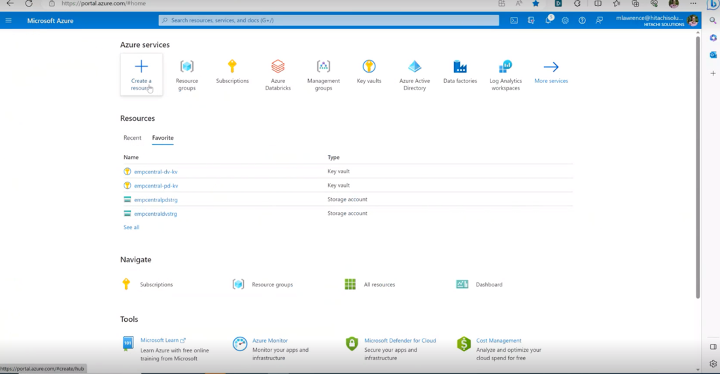
Task: Launch Cloud Shell from header
Action: click(514, 21)
